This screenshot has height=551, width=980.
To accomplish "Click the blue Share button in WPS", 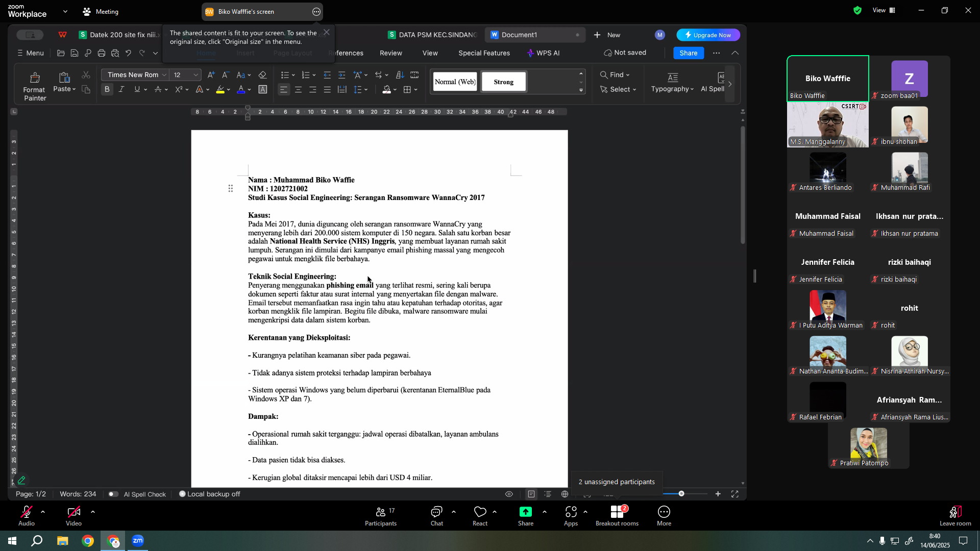I will pos(689,53).
